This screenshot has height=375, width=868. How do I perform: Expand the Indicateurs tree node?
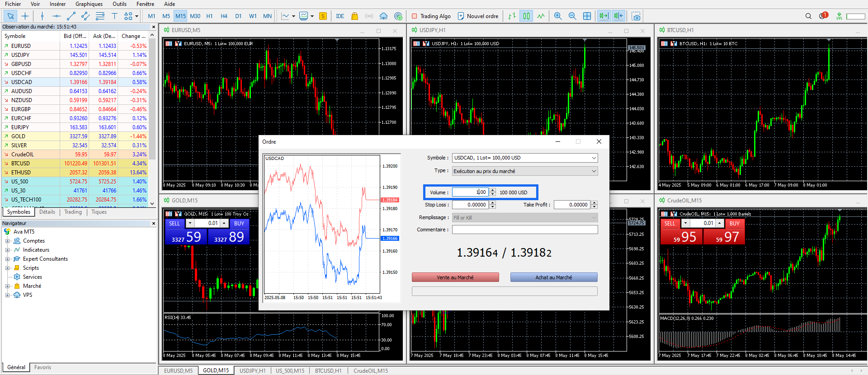pos(7,250)
